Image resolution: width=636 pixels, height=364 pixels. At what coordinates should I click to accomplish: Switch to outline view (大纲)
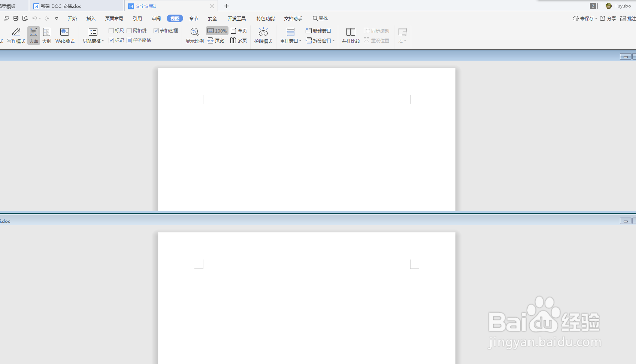(x=47, y=36)
